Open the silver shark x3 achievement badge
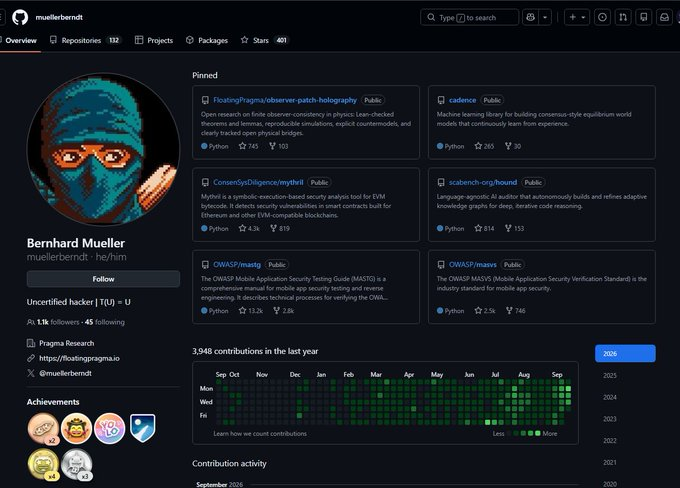The image size is (680, 488). 76,464
